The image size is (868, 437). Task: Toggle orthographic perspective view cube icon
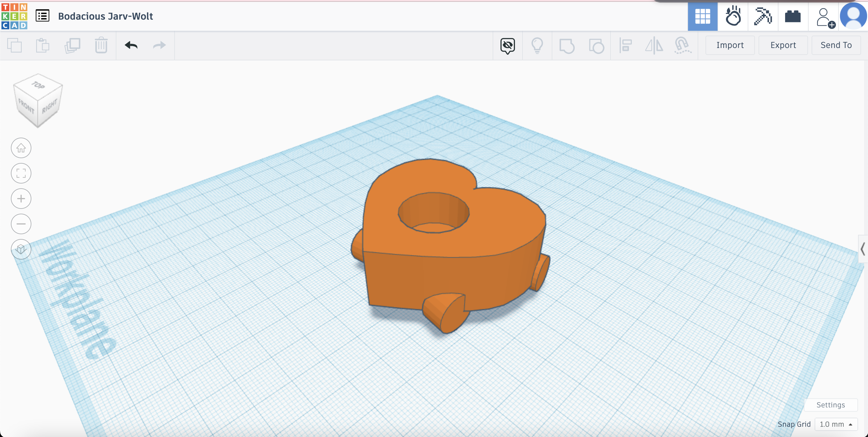pos(21,249)
